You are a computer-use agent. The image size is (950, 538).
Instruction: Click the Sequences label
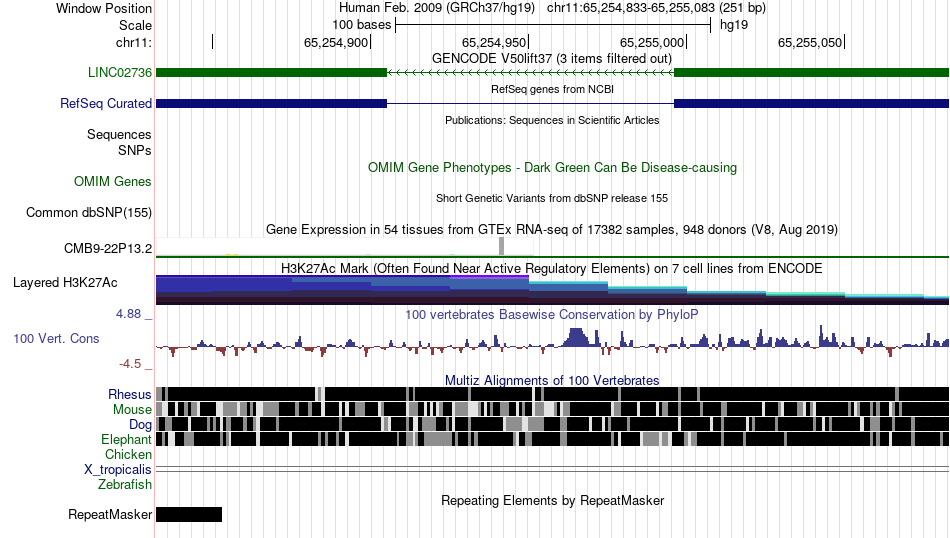[119, 134]
